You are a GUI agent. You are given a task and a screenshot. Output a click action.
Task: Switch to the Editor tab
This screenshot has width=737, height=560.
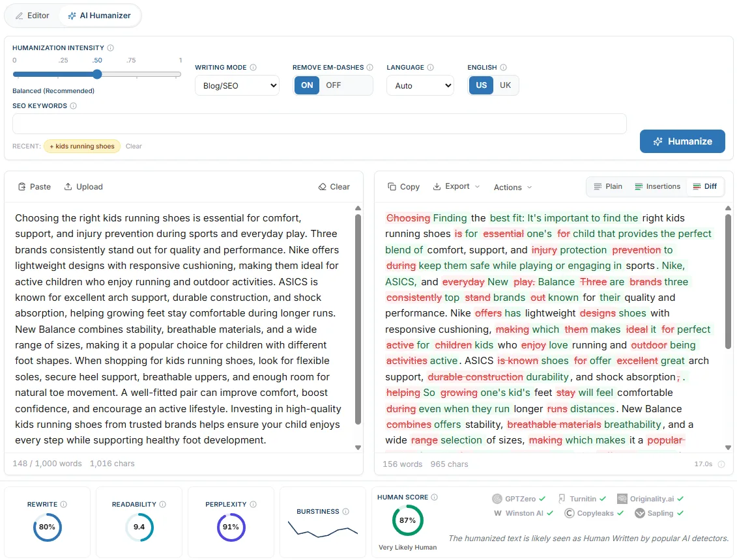32,16
